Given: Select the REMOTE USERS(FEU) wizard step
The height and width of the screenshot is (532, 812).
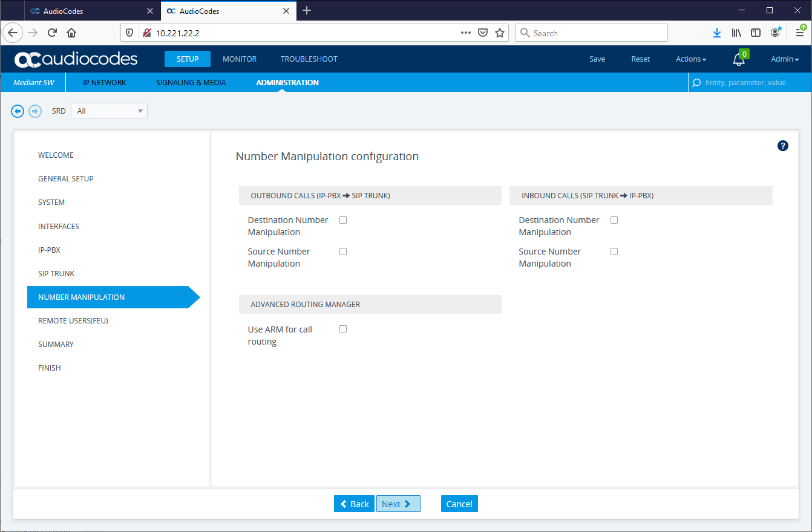Looking at the screenshot, I should pyautogui.click(x=73, y=321).
